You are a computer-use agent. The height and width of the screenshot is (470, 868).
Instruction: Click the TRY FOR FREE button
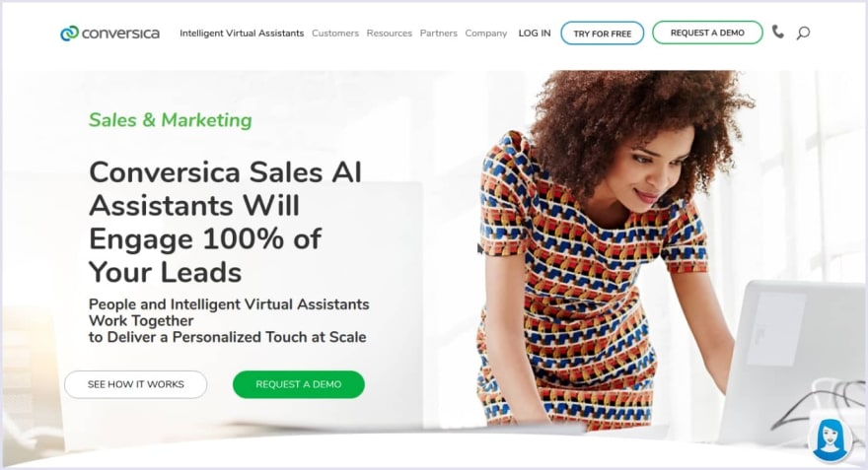(x=603, y=34)
